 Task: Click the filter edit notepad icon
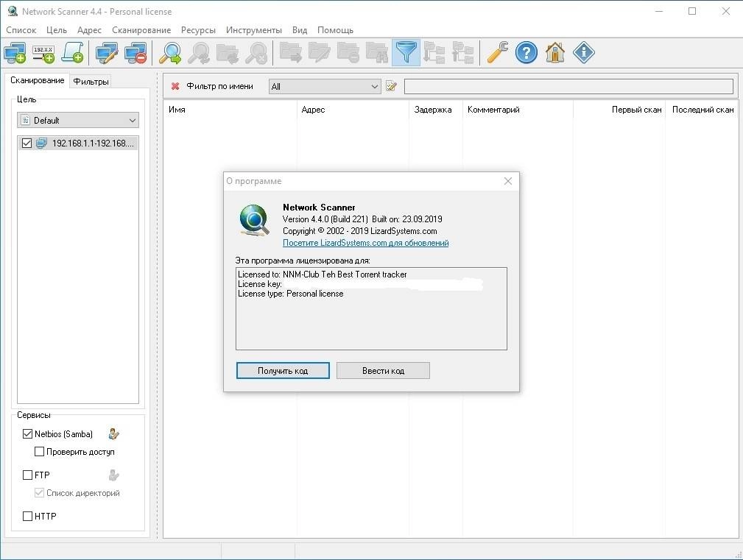(392, 86)
